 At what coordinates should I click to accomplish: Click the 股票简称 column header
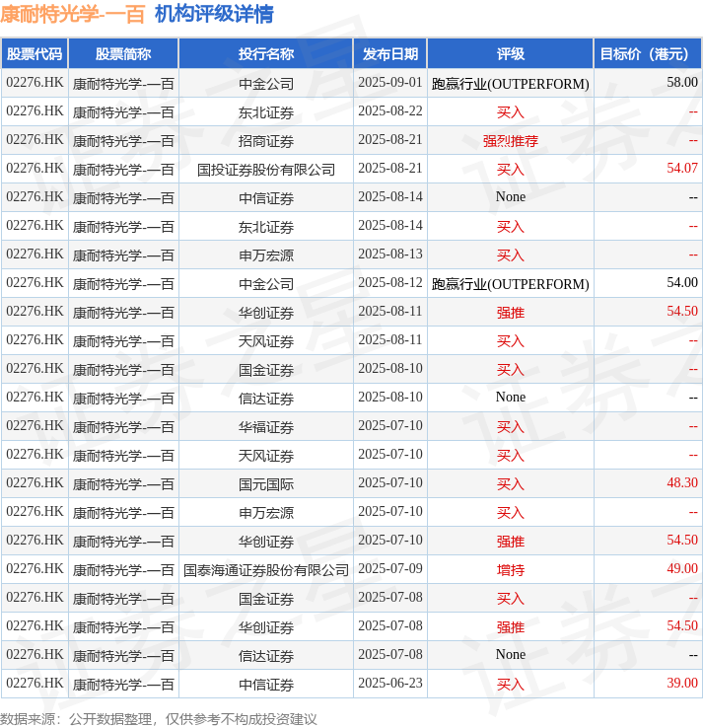point(123,54)
